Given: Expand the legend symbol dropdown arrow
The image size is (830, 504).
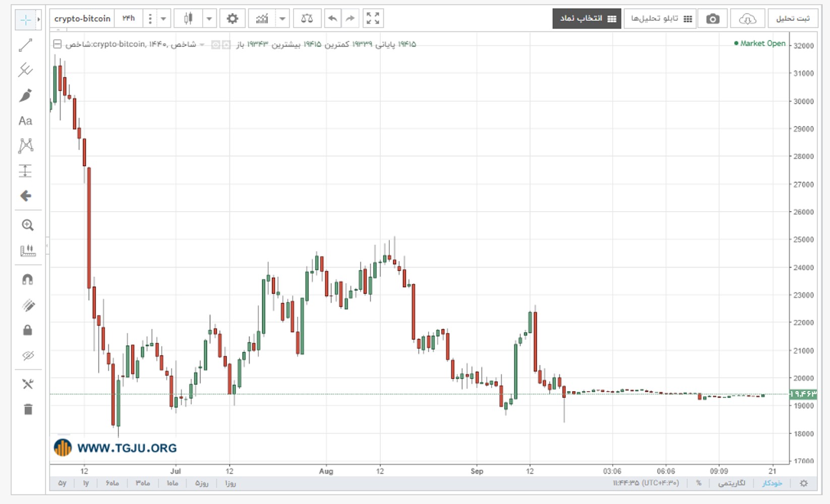Looking at the screenshot, I should (202, 45).
